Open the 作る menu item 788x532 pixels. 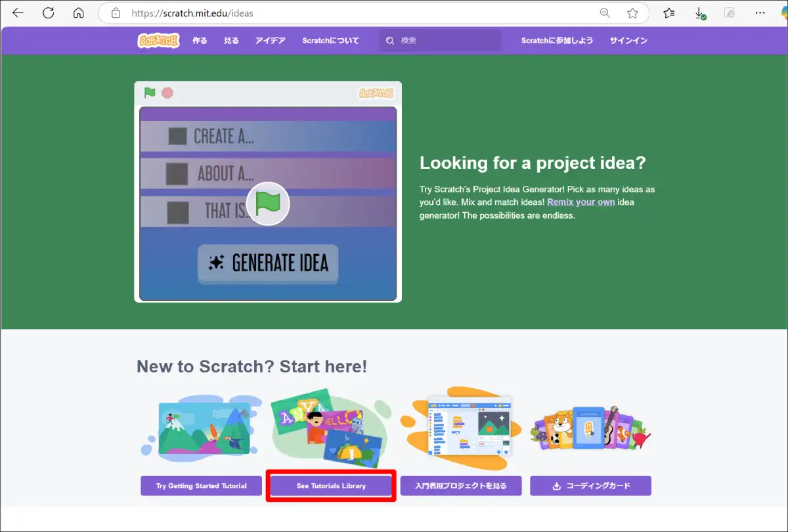click(200, 40)
